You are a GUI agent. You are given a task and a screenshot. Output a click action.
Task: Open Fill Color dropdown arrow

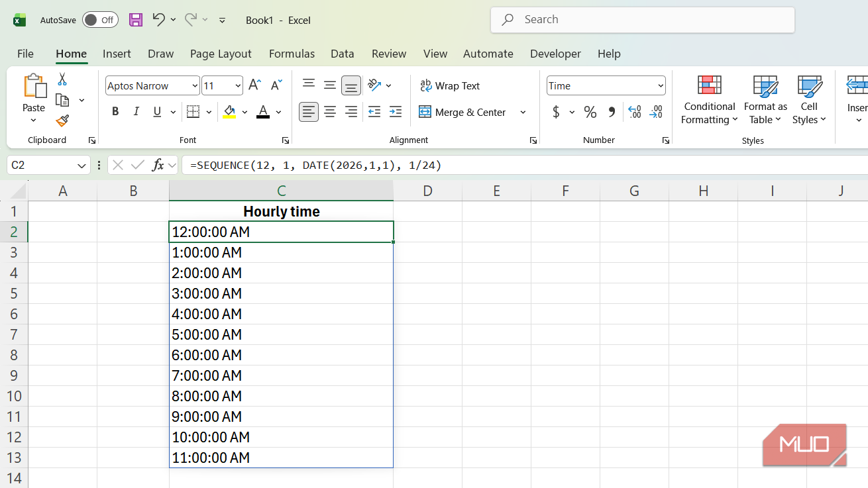(244, 112)
